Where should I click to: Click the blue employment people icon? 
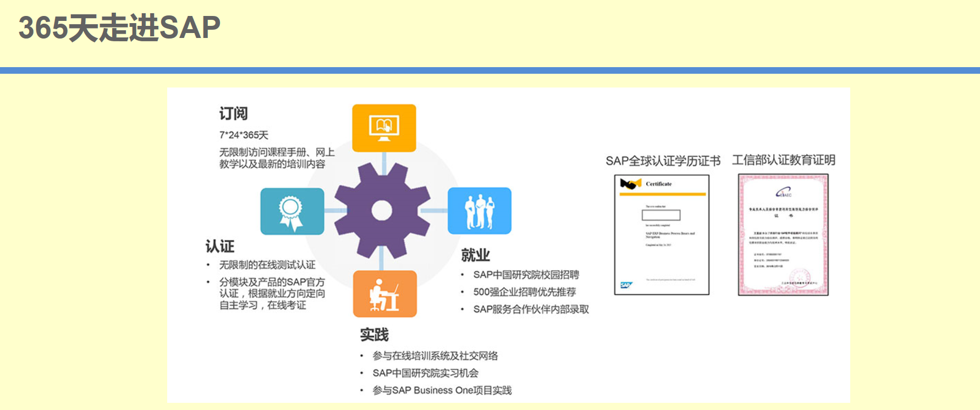coord(480,211)
